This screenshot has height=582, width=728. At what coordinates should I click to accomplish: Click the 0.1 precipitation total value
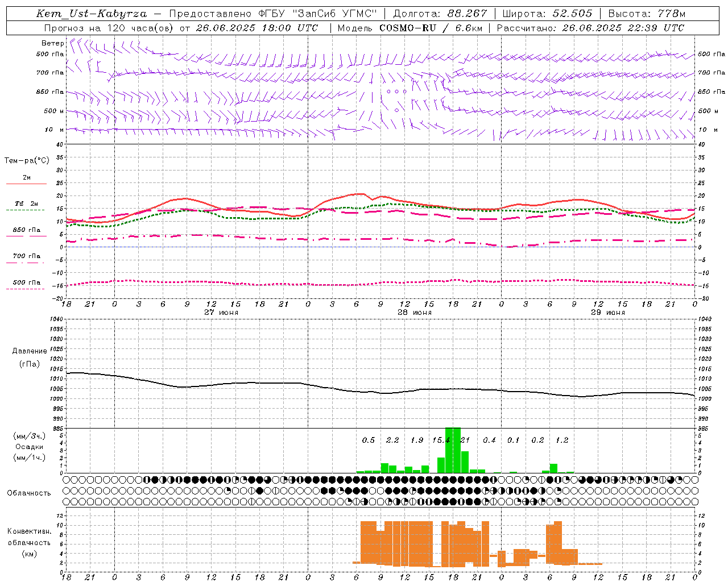(x=514, y=440)
